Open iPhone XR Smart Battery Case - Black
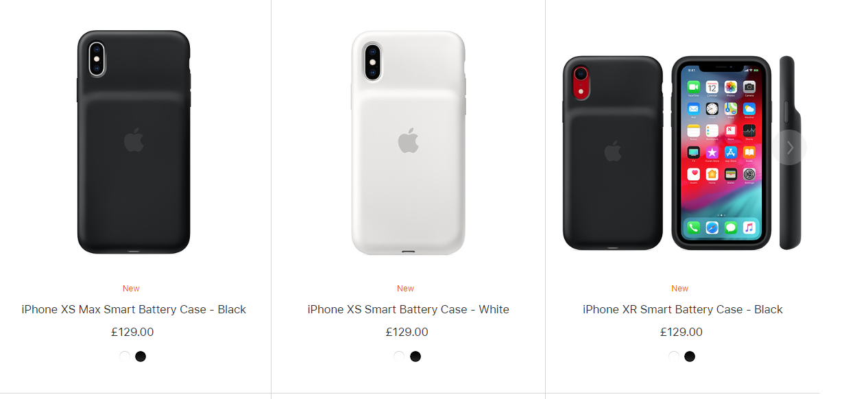This screenshot has height=399, width=868. tap(683, 309)
